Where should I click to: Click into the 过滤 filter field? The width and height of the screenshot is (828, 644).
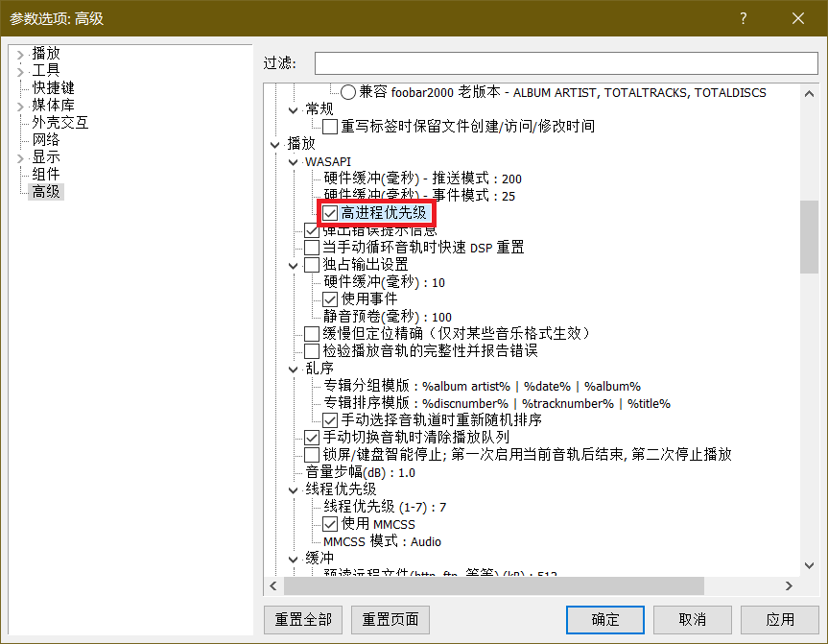click(566, 63)
